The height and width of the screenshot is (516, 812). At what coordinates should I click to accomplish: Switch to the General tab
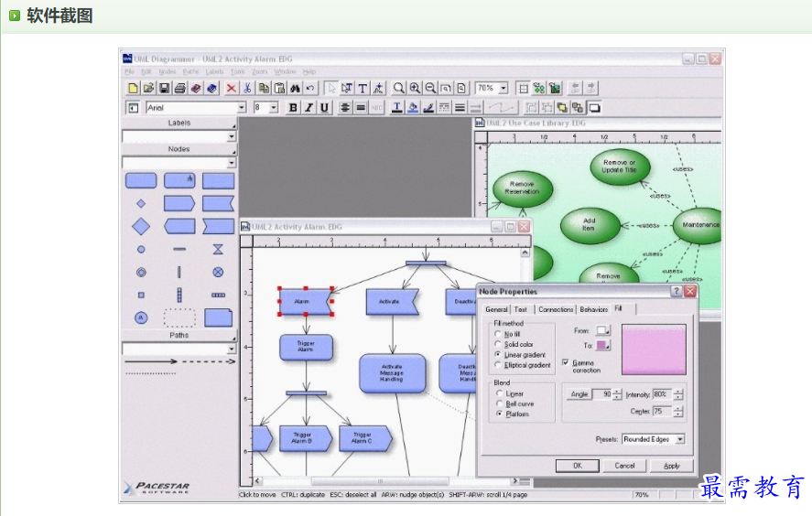[x=496, y=309]
